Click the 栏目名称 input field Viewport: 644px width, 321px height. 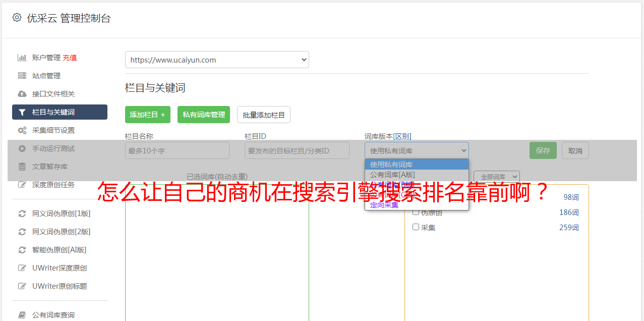pyautogui.click(x=177, y=150)
